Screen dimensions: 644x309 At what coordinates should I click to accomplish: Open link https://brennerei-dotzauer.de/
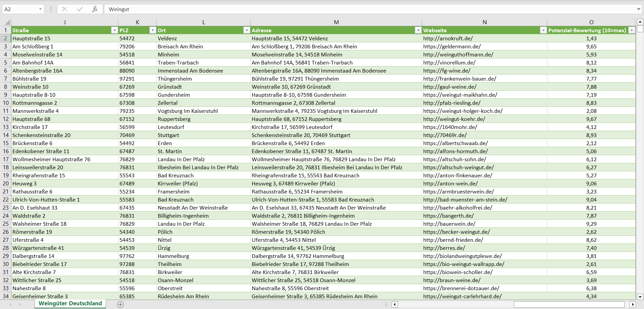[461, 288]
